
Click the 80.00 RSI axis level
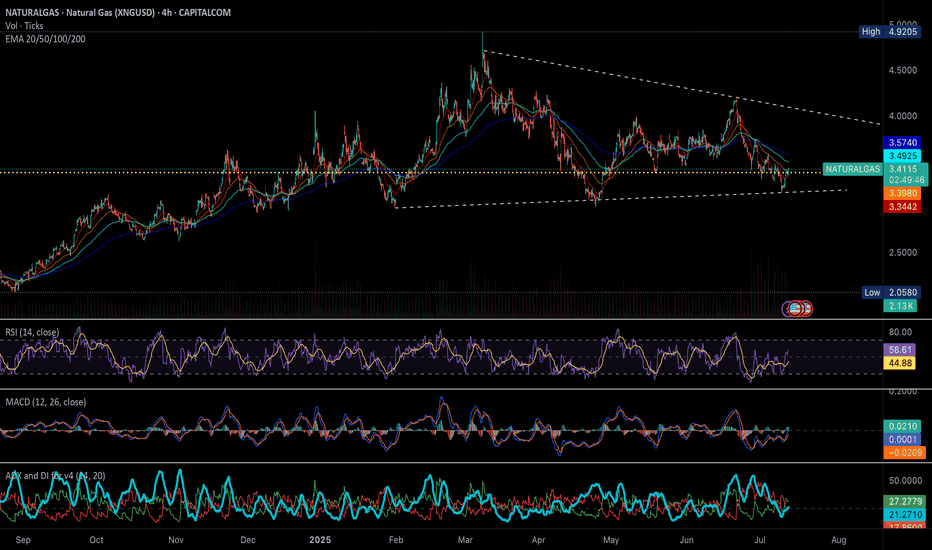(x=900, y=332)
